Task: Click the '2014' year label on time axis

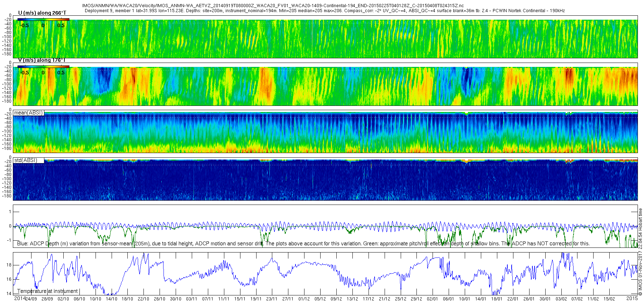Action: 20,298
